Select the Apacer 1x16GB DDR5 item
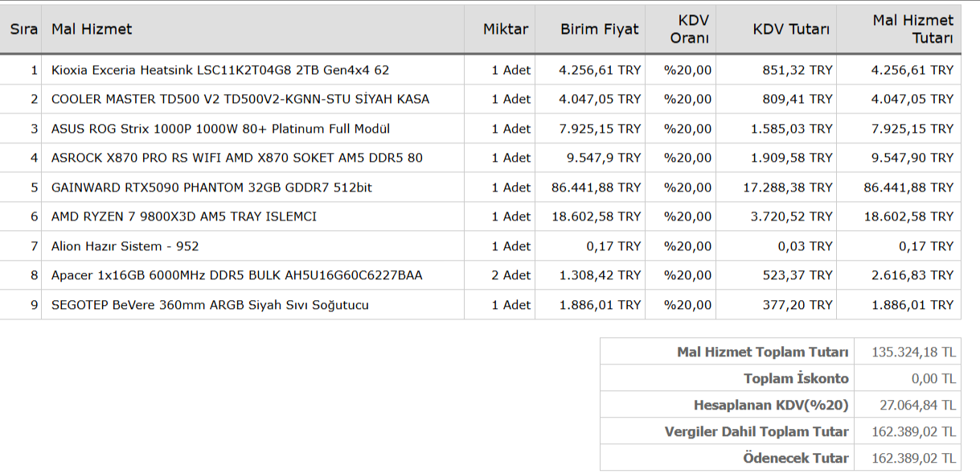Screen dimensions: 980x474 [237, 275]
